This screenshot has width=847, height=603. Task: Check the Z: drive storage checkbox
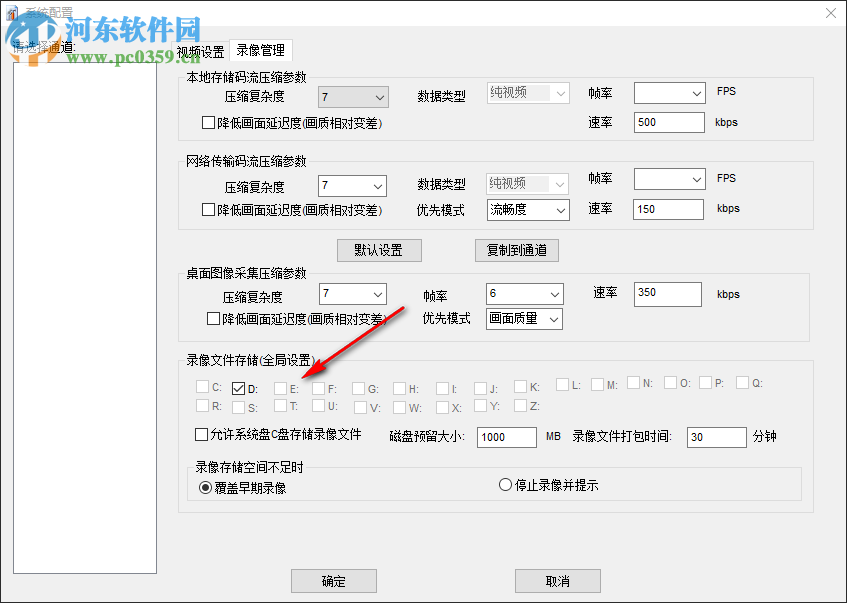coord(523,406)
